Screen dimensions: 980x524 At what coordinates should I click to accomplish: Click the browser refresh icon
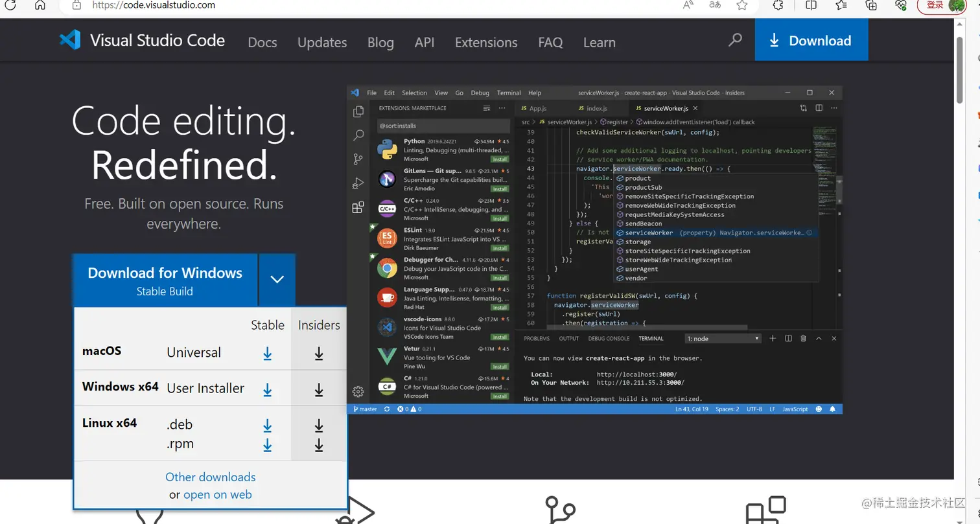click(x=10, y=5)
